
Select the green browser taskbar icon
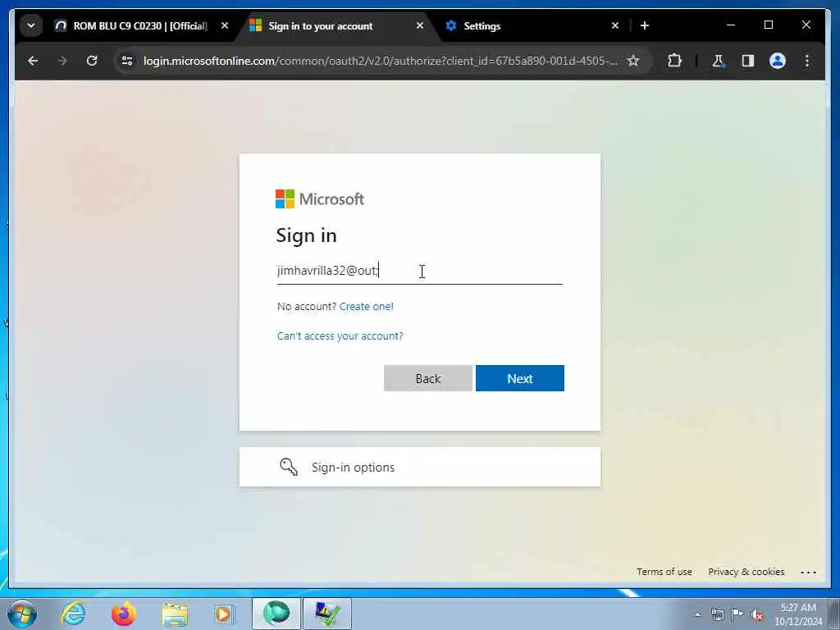coord(276,614)
